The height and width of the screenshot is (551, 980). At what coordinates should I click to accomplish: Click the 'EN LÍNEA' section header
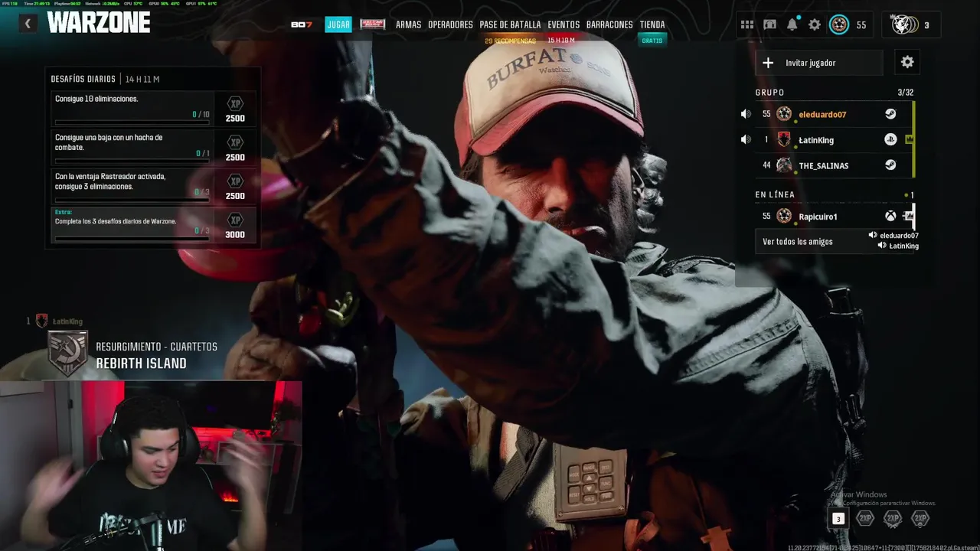click(x=775, y=194)
